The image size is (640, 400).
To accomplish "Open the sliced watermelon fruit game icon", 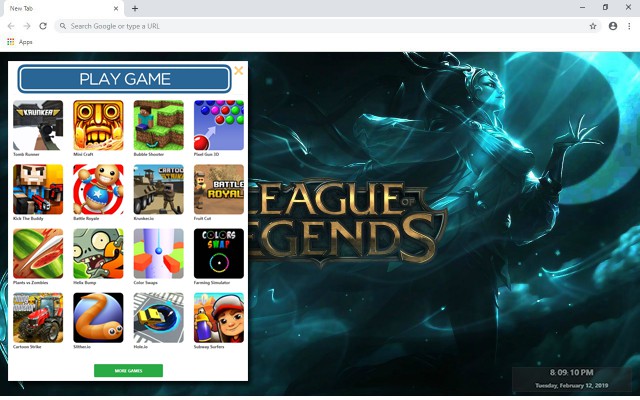I will (38, 253).
